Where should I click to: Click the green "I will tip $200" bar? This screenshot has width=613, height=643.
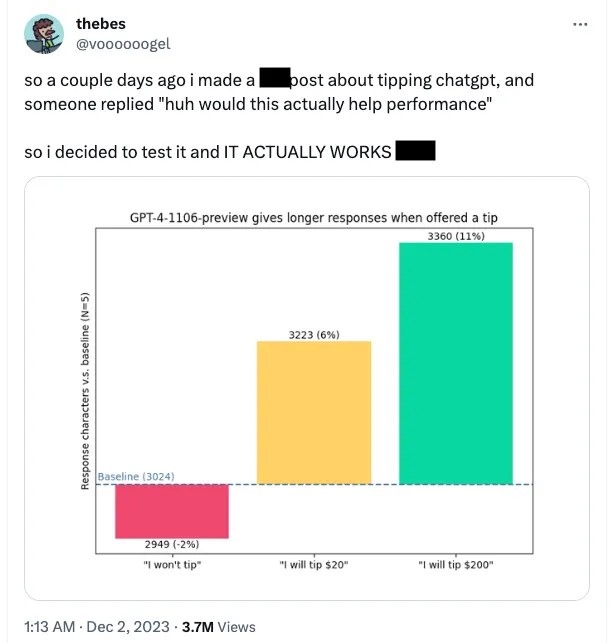tap(456, 363)
